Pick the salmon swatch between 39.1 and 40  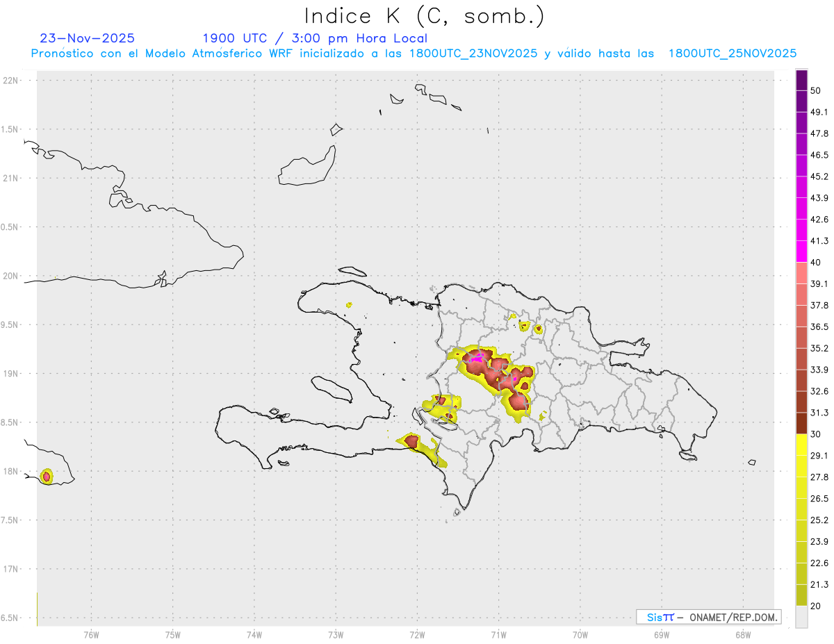click(801, 273)
